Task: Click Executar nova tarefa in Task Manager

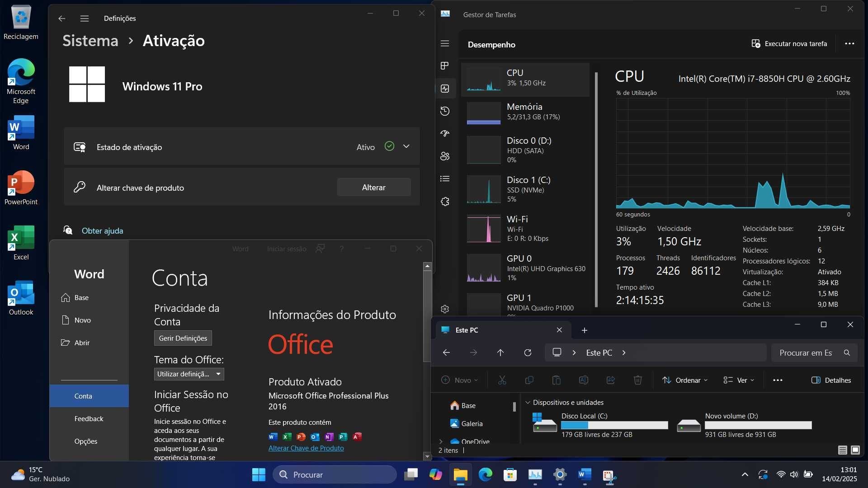Action: [x=789, y=44]
